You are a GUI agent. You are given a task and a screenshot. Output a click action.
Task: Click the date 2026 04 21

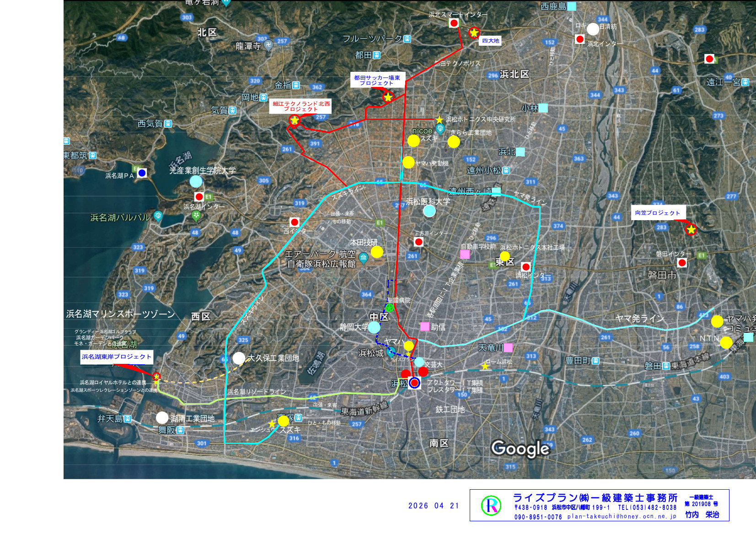click(434, 506)
